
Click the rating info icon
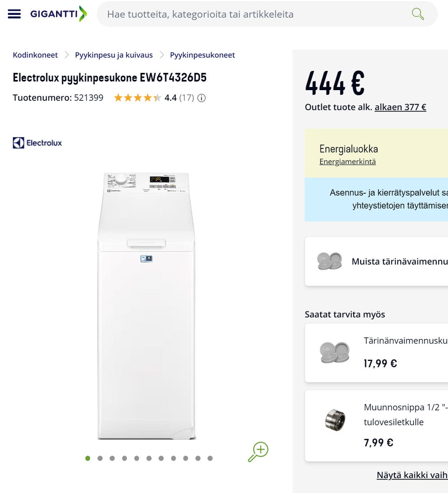click(x=202, y=98)
